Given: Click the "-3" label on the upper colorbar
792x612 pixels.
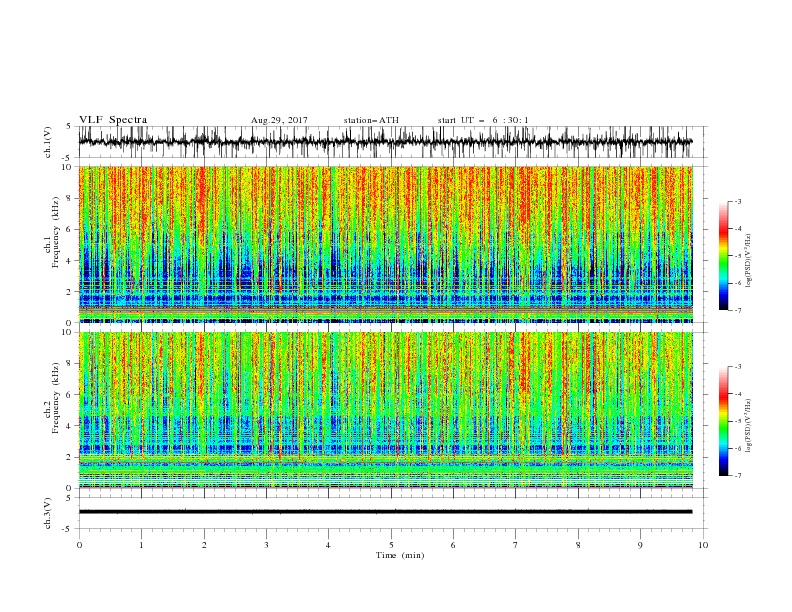Looking at the screenshot, I should pos(738,201).
